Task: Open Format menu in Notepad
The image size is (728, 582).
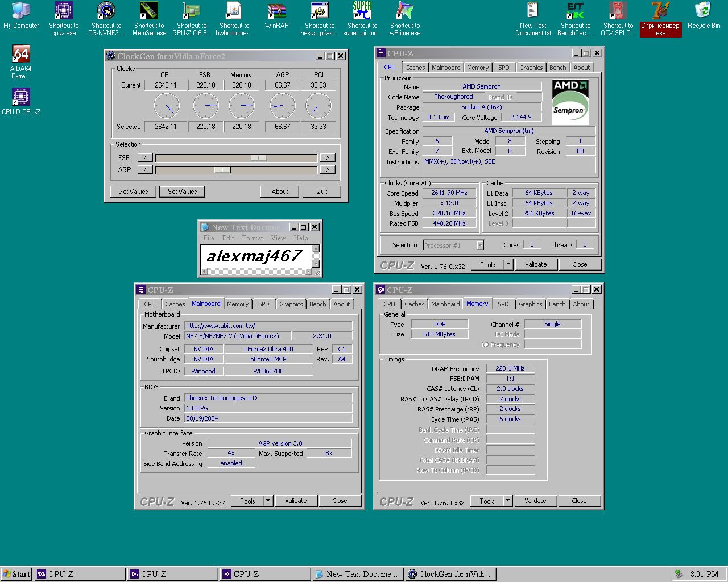Action: pos(253,238)
